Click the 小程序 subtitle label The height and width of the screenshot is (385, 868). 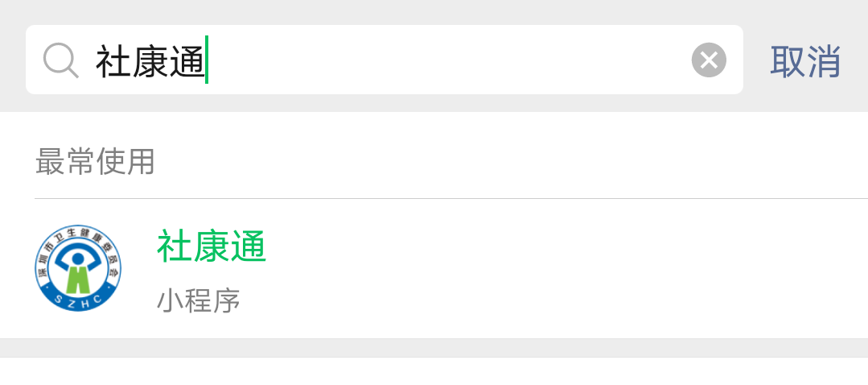198,300
